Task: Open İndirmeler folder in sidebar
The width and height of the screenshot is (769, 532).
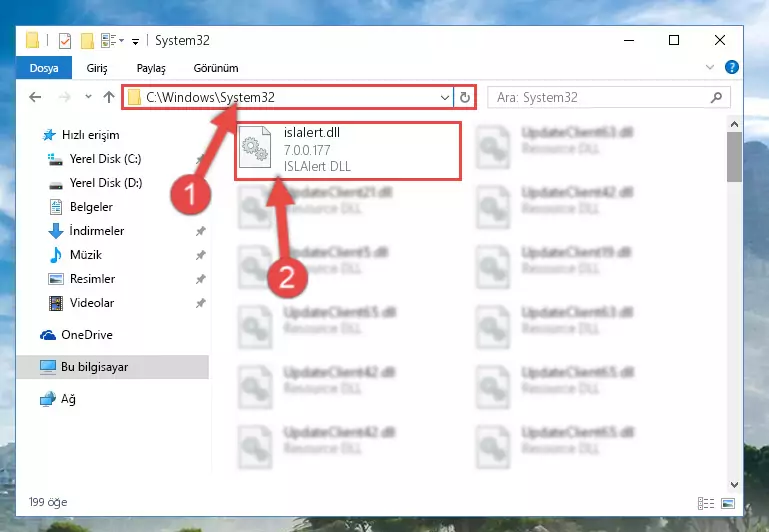Action: [x=97, y=231]
